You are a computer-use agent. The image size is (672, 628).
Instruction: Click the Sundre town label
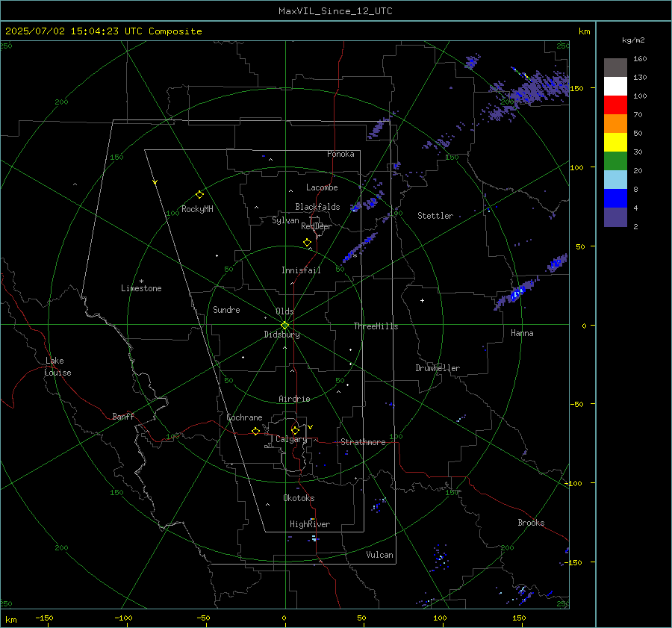click(226, 309)
